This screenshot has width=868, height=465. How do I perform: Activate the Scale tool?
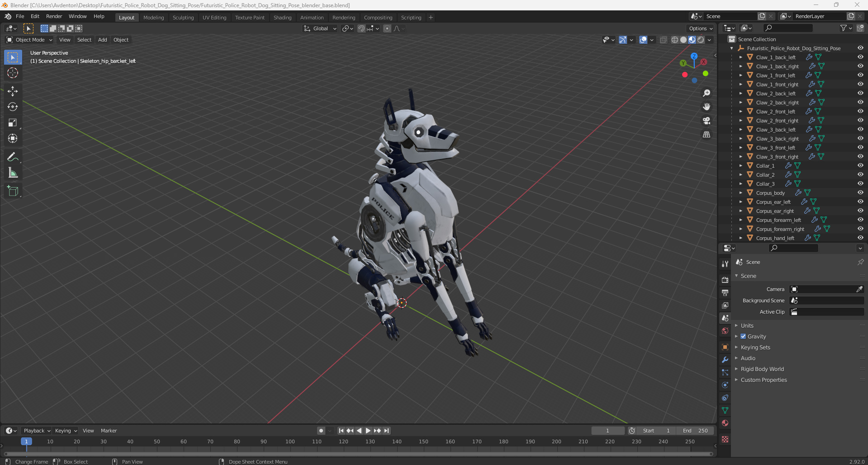pos(13,122)
